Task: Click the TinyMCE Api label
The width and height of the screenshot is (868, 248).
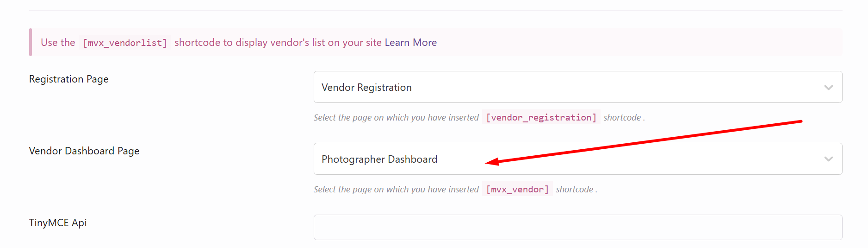Action: [58, 223]
